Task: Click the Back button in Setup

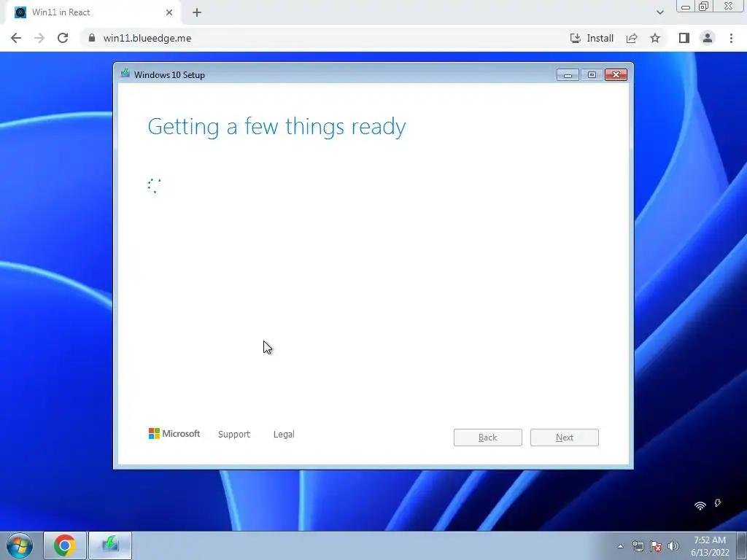Action: [488, 437]
